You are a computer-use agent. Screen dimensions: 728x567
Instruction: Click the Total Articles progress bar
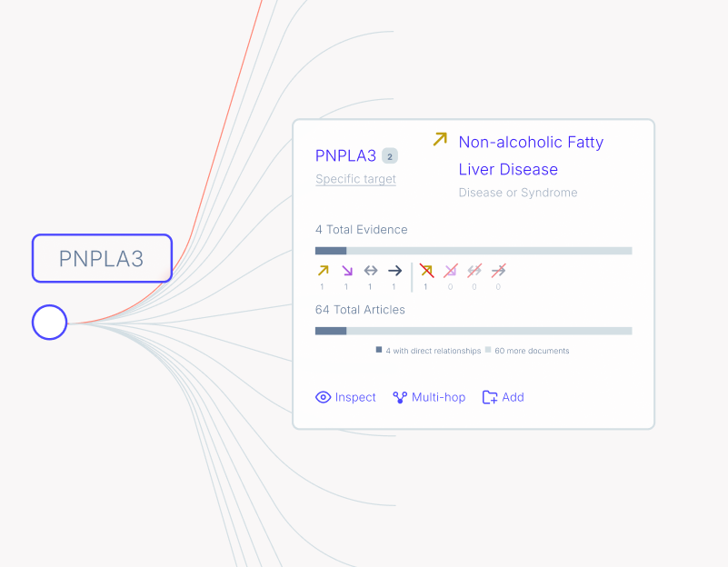click(x=473, y=331)
